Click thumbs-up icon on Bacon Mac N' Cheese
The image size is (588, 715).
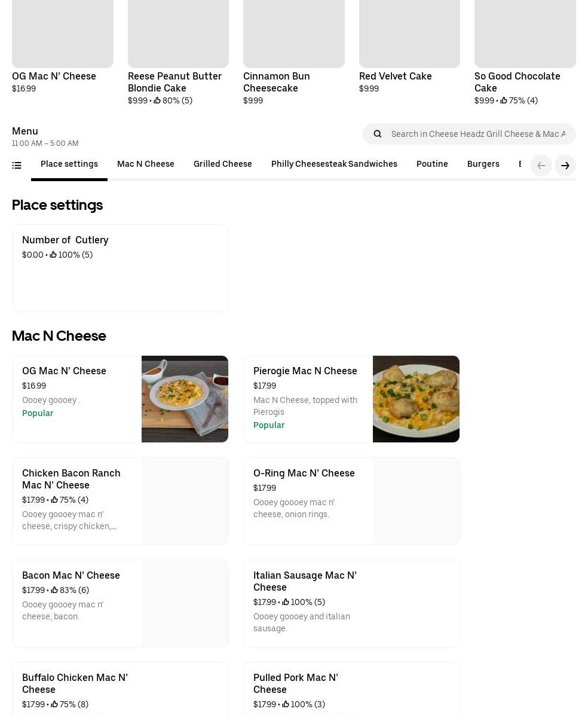click(x=54, y=590)
